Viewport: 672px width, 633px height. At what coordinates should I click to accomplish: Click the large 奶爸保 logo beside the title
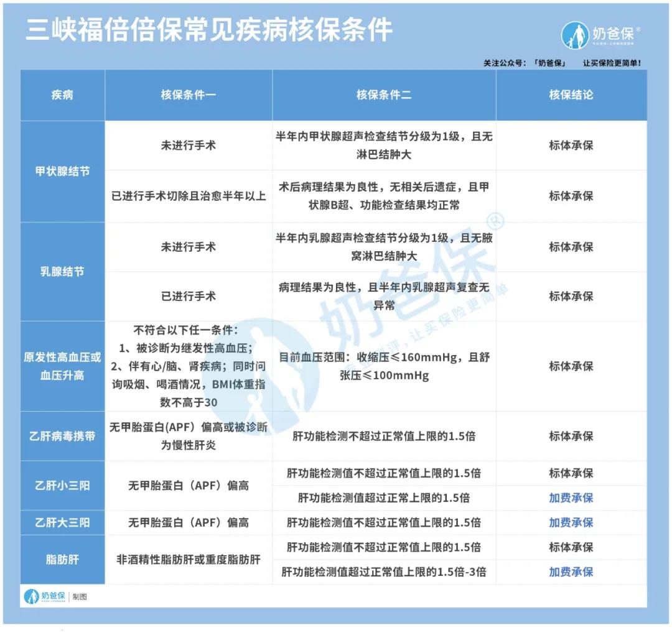(600, 35)
